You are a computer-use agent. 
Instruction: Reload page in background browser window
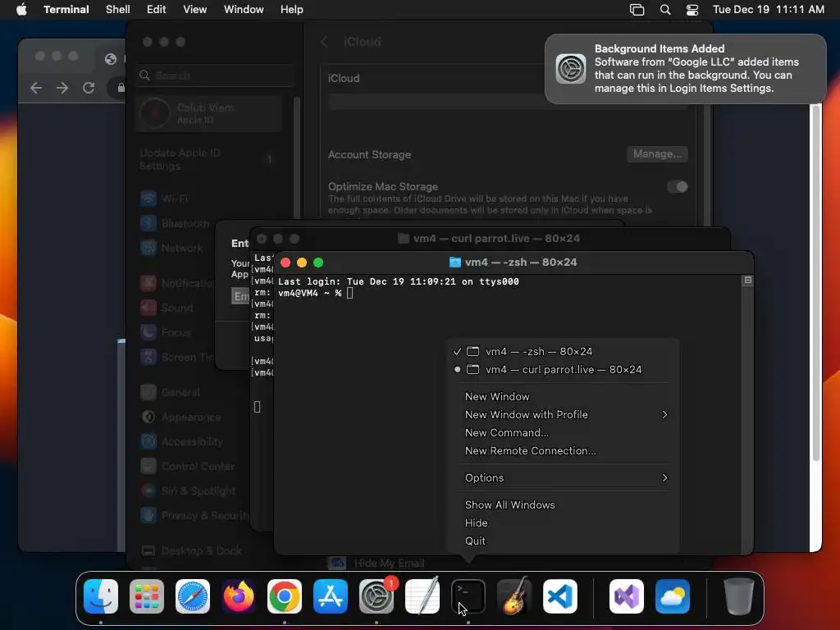(89, 88)
